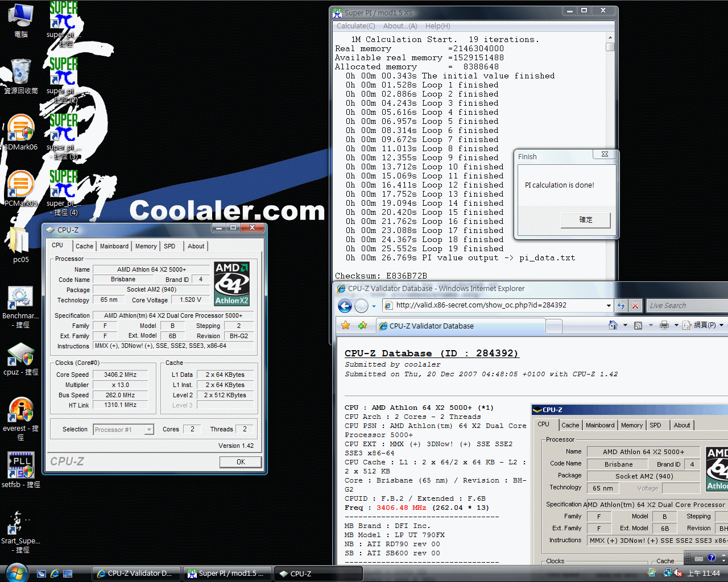Open the Benchmark shortcut icon

click(x=21, y=307)
